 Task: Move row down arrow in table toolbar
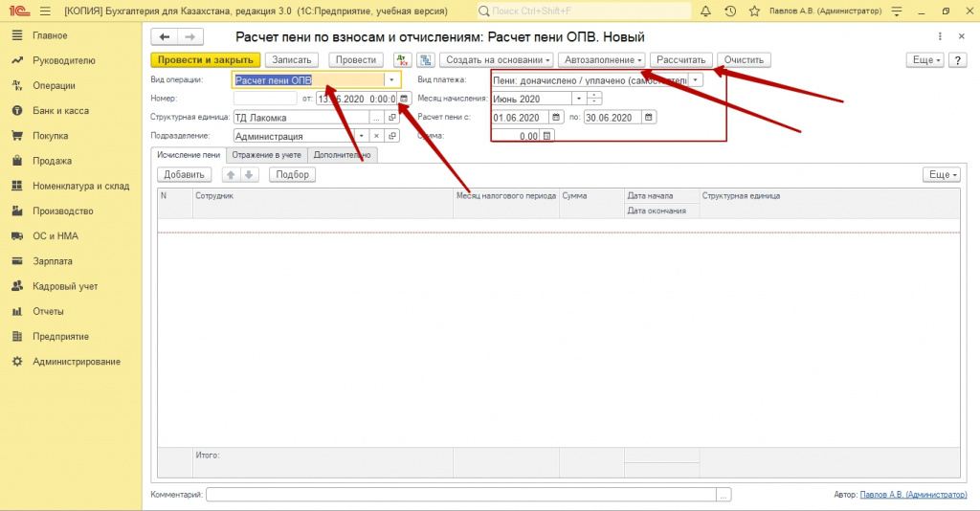249,175
